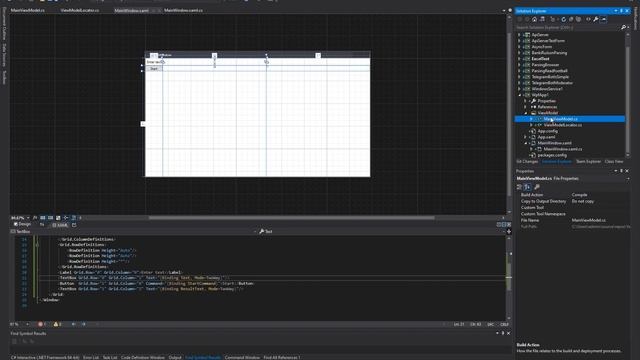This screenshot has width=640, height=360.
Task: Collapse the MainWindow.xaml node
Action: pos(525,143)
